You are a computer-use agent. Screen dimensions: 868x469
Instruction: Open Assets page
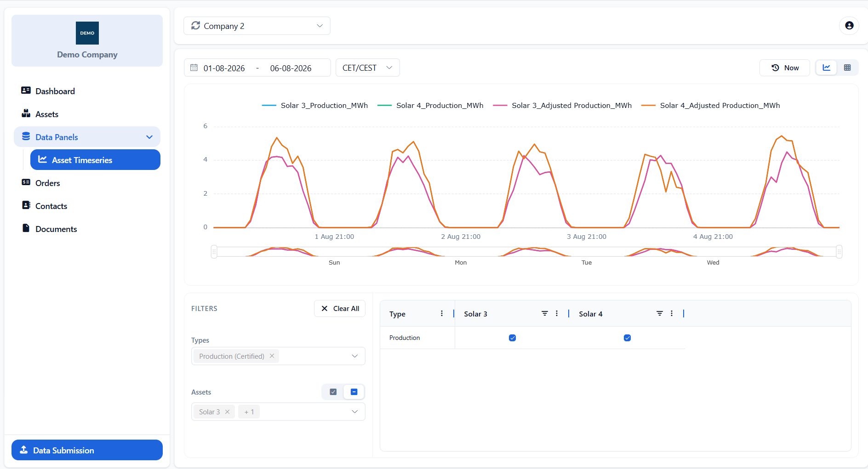point(47,114)
